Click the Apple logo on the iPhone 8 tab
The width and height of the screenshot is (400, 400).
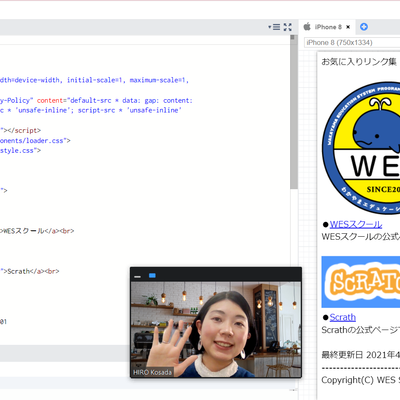pyautogui.click(x=307, y=27)
